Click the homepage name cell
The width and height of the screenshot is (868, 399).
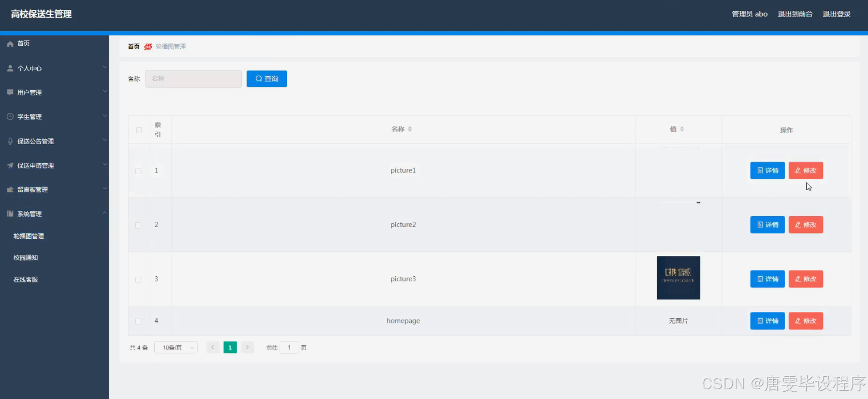click(403, 321)
